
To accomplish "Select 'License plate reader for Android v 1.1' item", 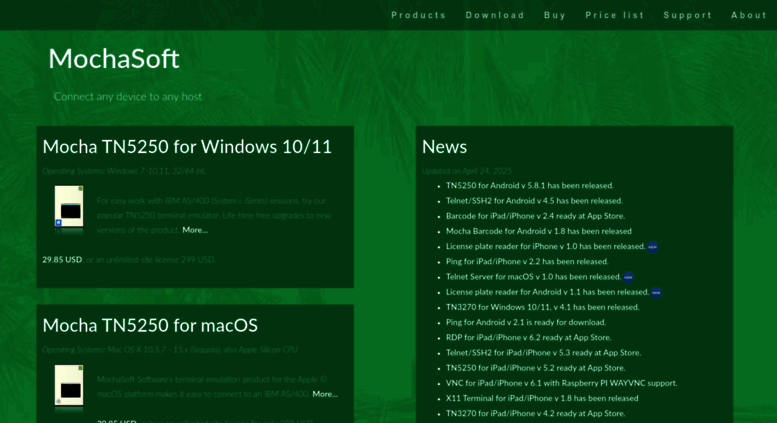I will 547,292.
